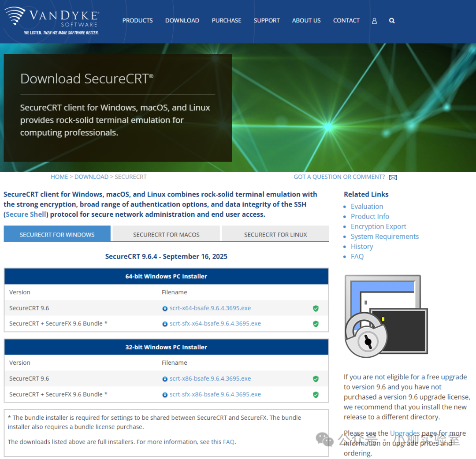Switch to SecureCRT for macOS tab
Screen dimensions: 476x459
pyautogui.click(x=166, y=234)
